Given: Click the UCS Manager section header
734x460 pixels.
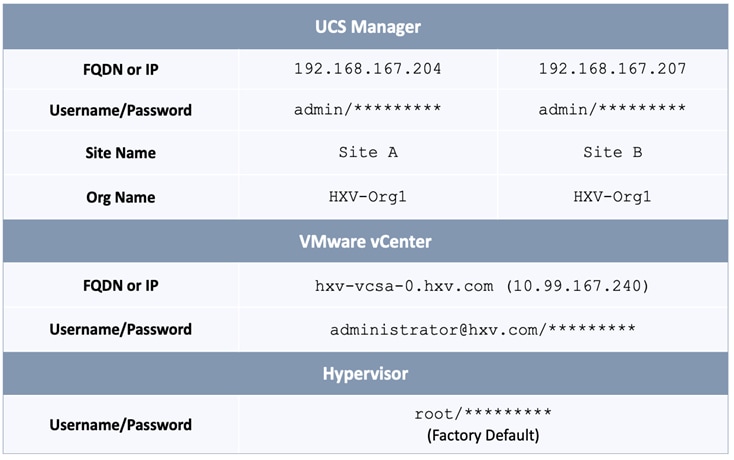Looking at the screenshot, I should point(366,24).
